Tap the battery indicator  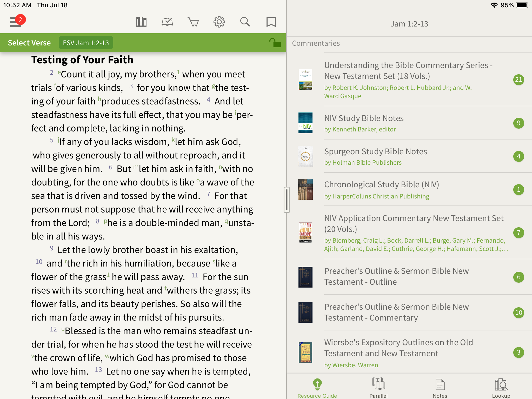point(522,5)
